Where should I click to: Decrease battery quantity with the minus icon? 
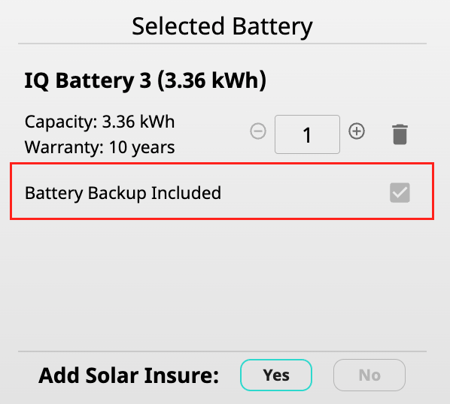pos(258,131)
